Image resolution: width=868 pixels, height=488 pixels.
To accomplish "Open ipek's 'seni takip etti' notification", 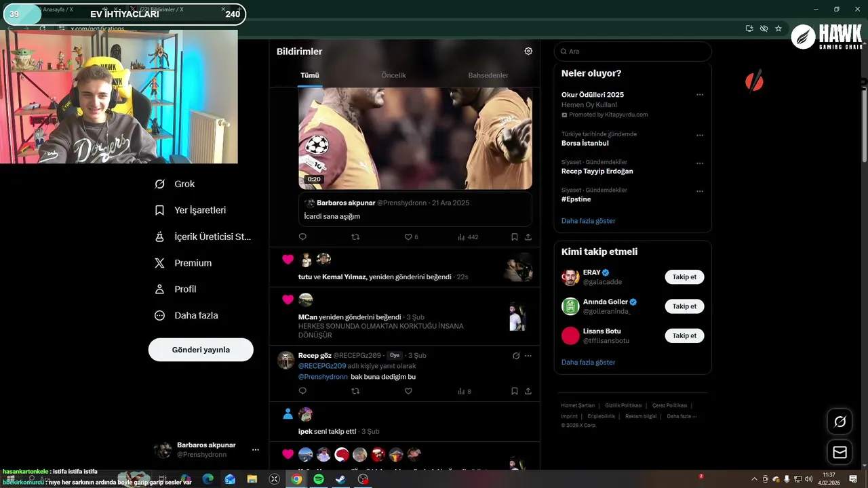I will click(405, 422).
